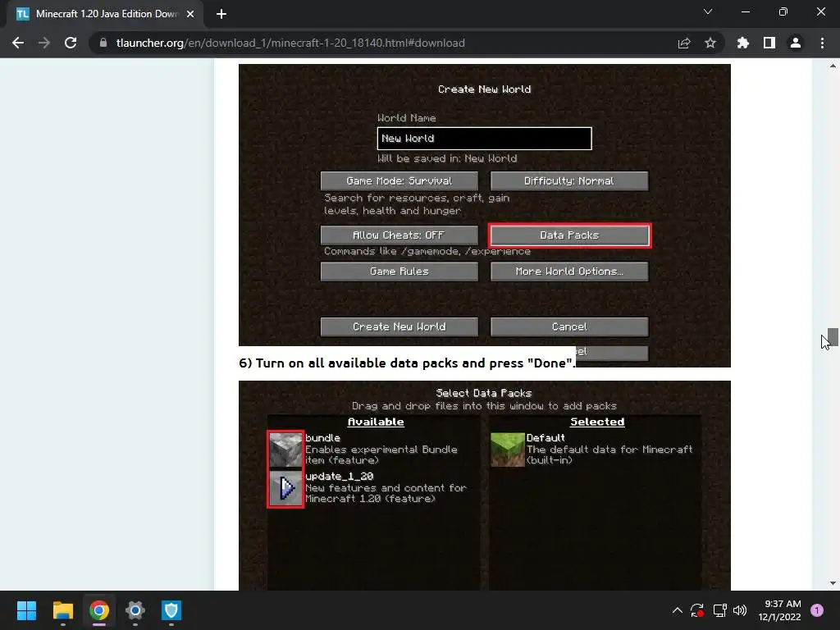Select the Minecraft 1.20 Java Edition tab
Viewport: 840px width, 630px height.
coord(105,15)
